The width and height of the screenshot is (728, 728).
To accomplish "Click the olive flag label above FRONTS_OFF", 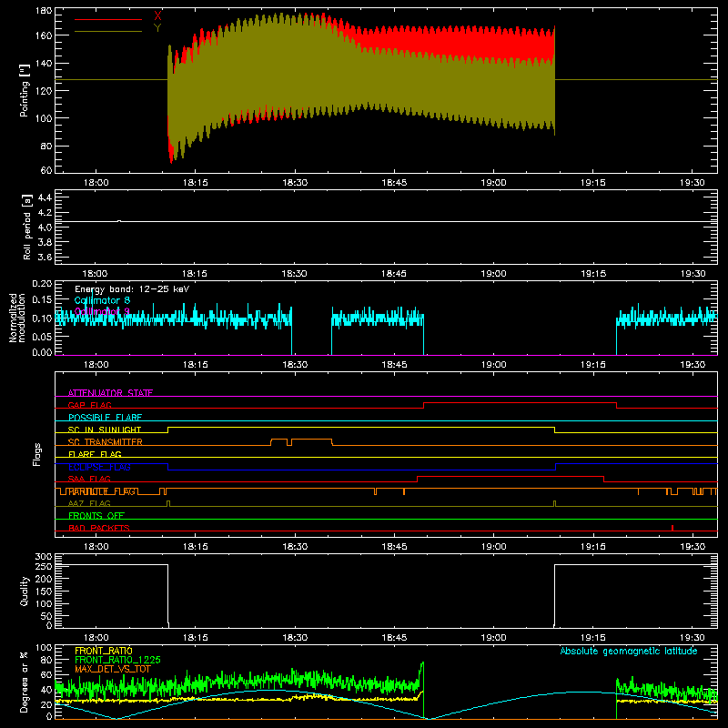I will pyautogui.click(x=89, y=503).
